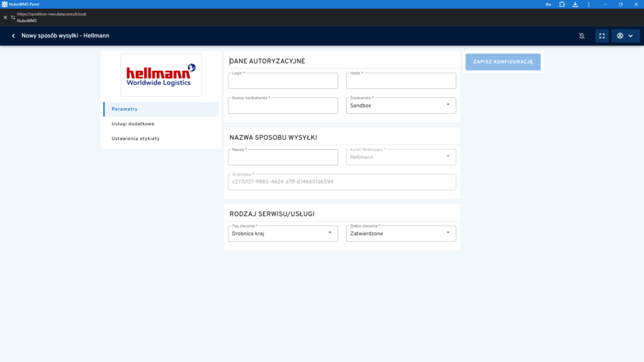The image size is (644, 362).
Task: Click the install app download icon
Action: pyautogui.click(x=575, y=4)
